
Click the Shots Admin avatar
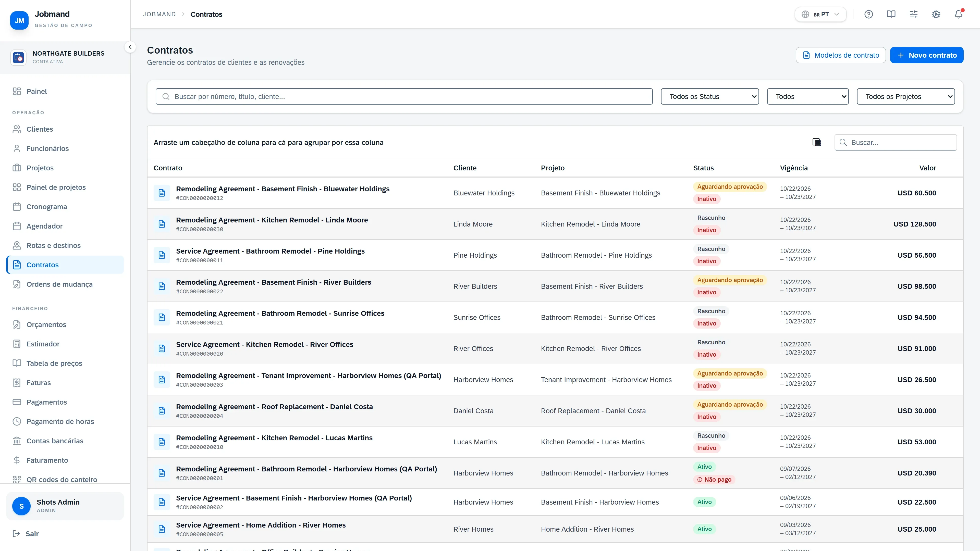[x=21, y=506]
